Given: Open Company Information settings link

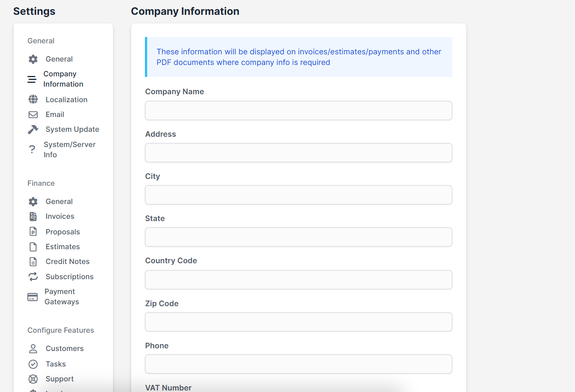Looking at the screenshot, I should click(x=63, y=79).
